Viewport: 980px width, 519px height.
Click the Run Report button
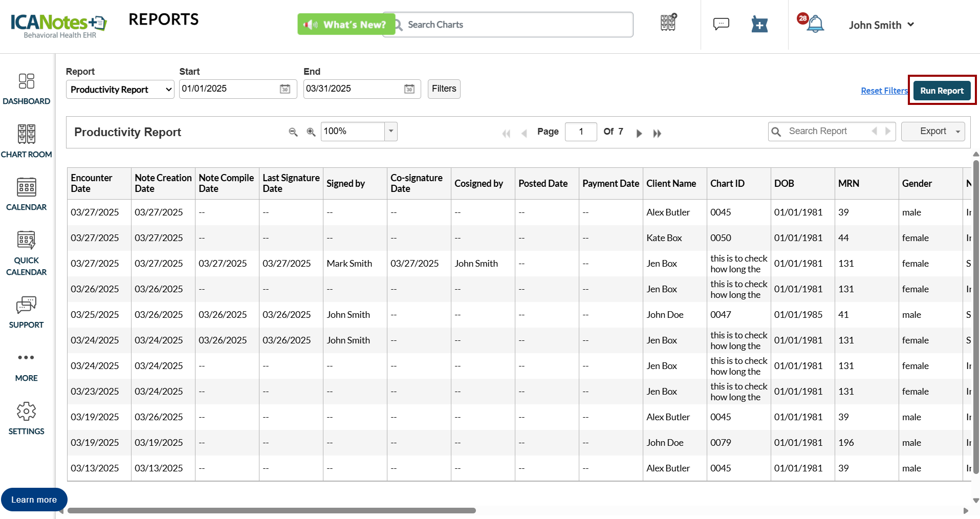pyautogui.click(x=942, y=91)
